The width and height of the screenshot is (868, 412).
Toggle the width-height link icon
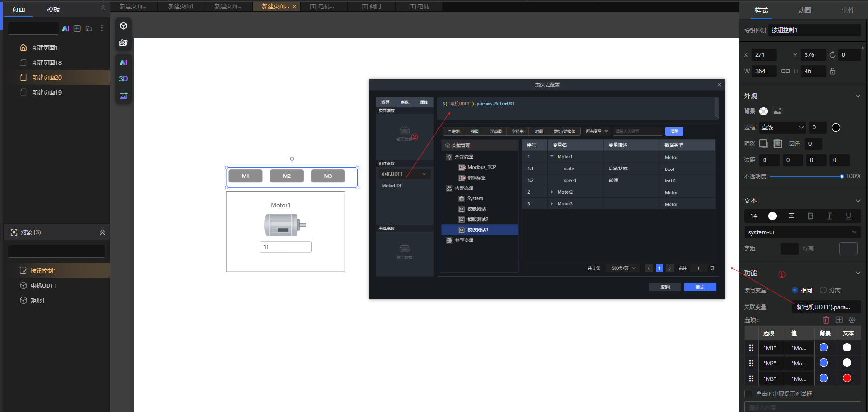786,71
